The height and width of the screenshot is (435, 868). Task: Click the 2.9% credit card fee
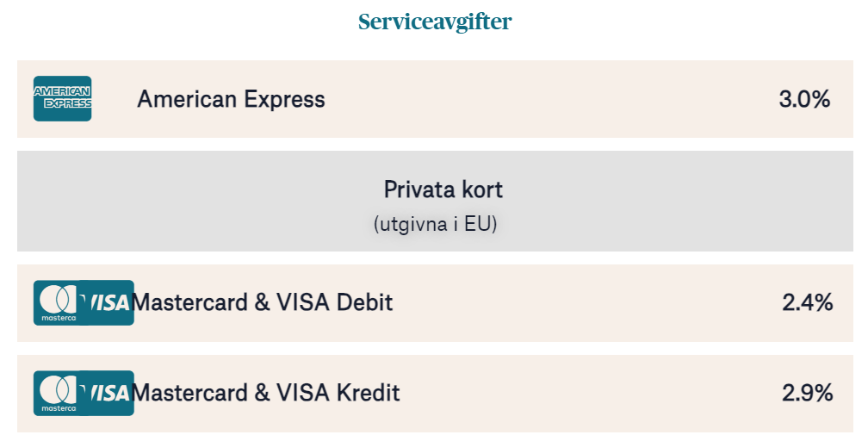click(x=808, y=393)
